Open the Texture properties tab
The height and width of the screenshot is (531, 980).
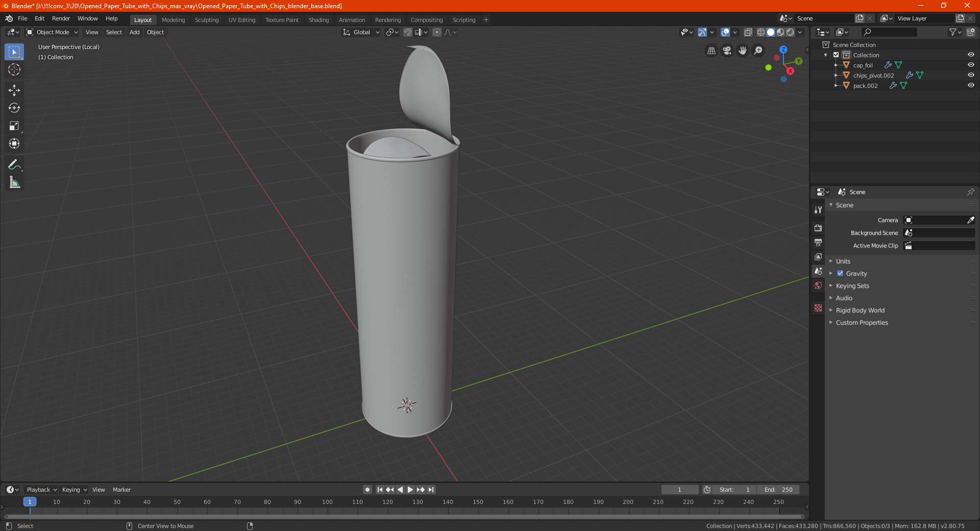point(818,308)
